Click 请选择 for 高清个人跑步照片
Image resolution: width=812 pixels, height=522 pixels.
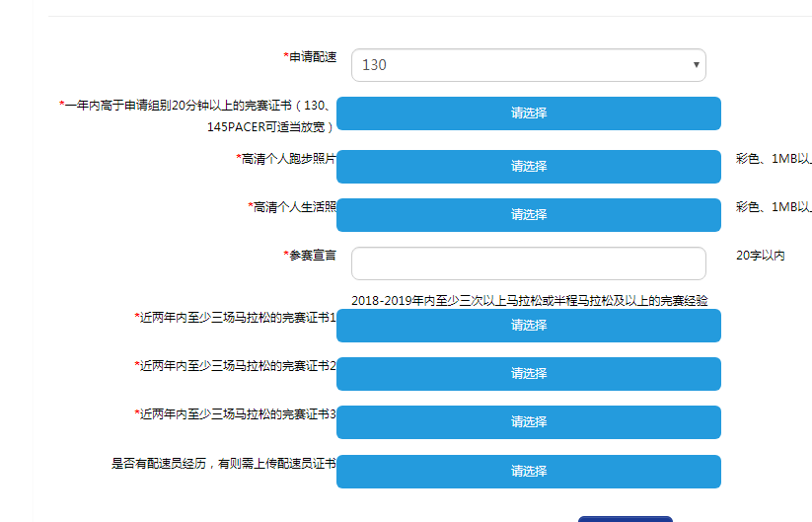pyautogui.click(x=528, y=167)
